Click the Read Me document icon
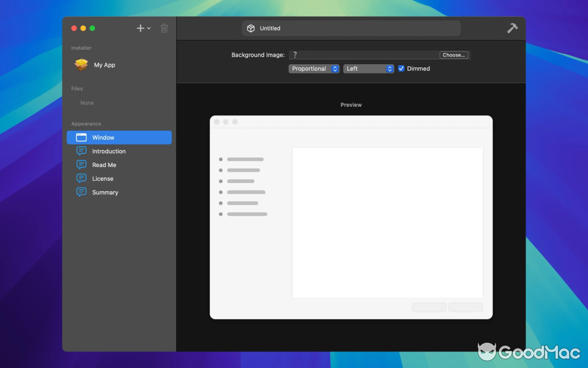588x368 pixels. (80, 165)
